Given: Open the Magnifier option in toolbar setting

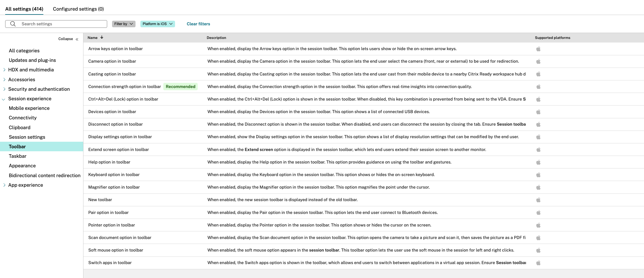Looking at the screenshot, I should (x=114, y=187).
